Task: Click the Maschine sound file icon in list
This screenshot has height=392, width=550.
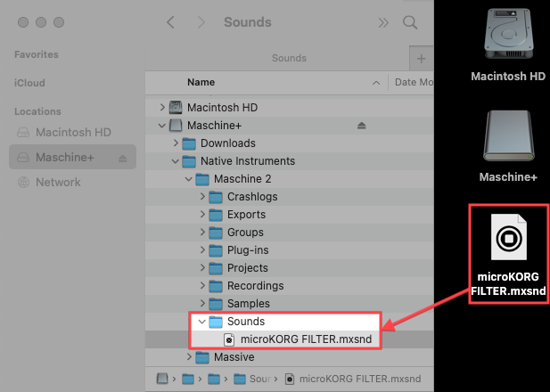Action: click(229, 339)
